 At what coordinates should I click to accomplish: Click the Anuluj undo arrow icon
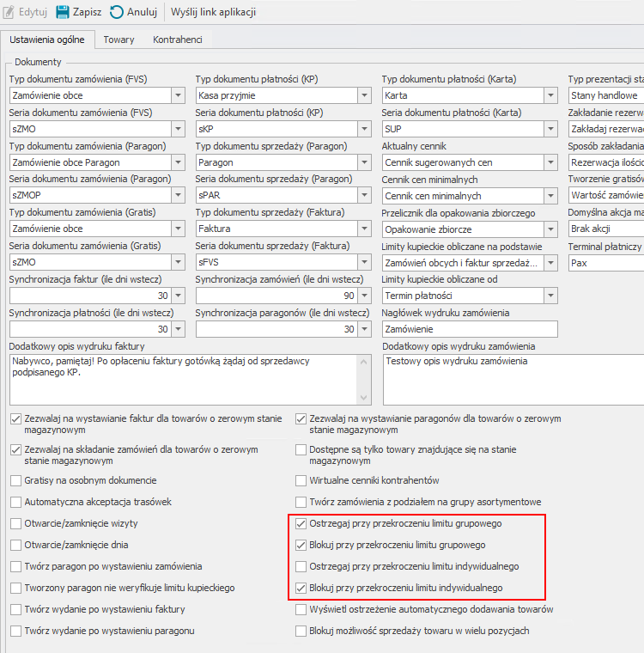(x=117, y=12)
